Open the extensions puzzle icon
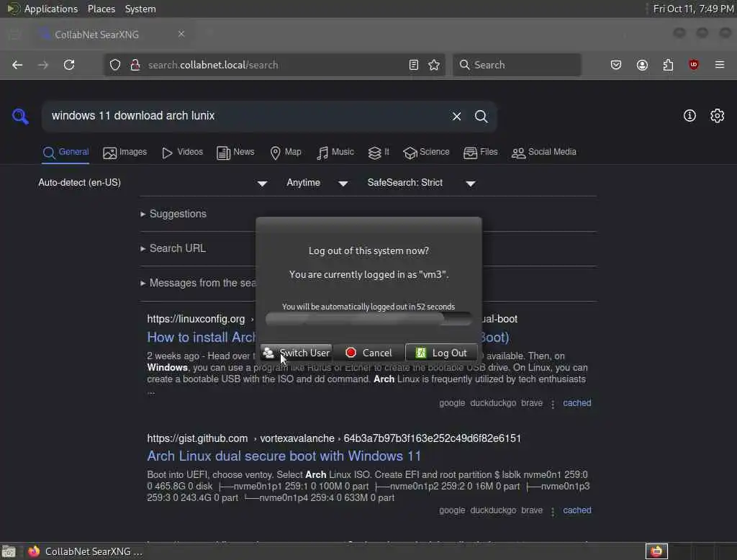The width and height of the screenshot is (737, 560). coord(668,65)
